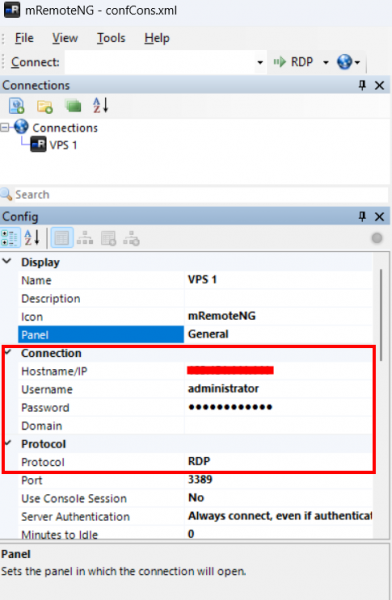392x600 pixels.
Task: Collapse the Display property section
Action: pos(7,261)
